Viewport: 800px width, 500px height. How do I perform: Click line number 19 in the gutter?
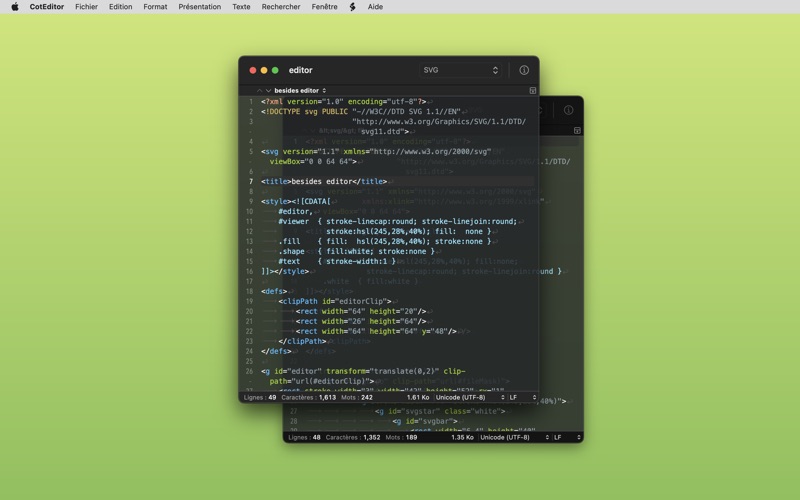[249, 302]
